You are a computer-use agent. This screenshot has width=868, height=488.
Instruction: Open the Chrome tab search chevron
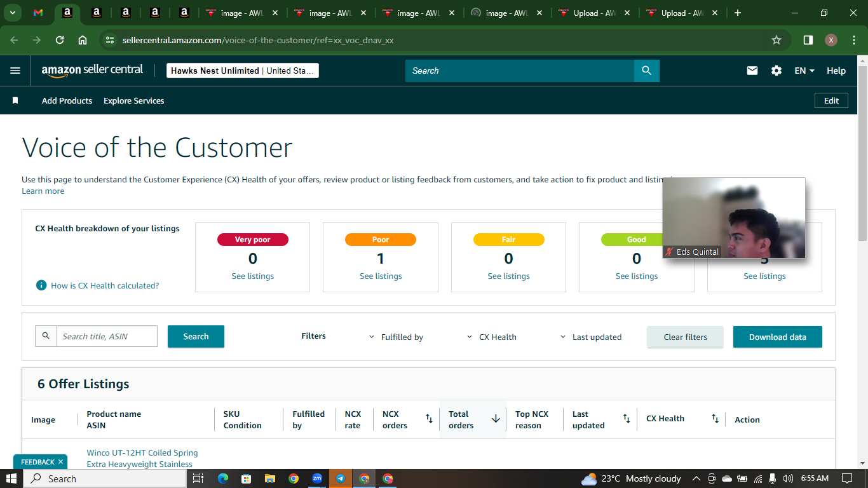coord(12,13)
